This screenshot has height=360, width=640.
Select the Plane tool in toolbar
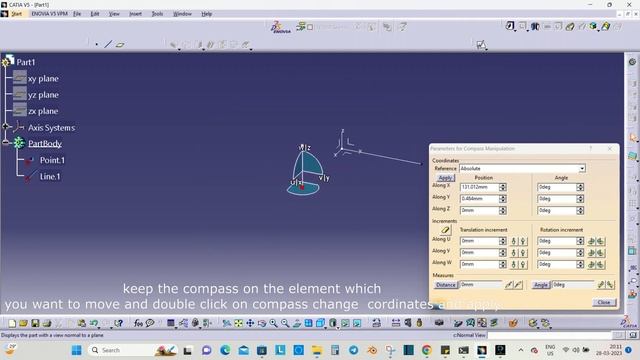[x=120, y=44]
